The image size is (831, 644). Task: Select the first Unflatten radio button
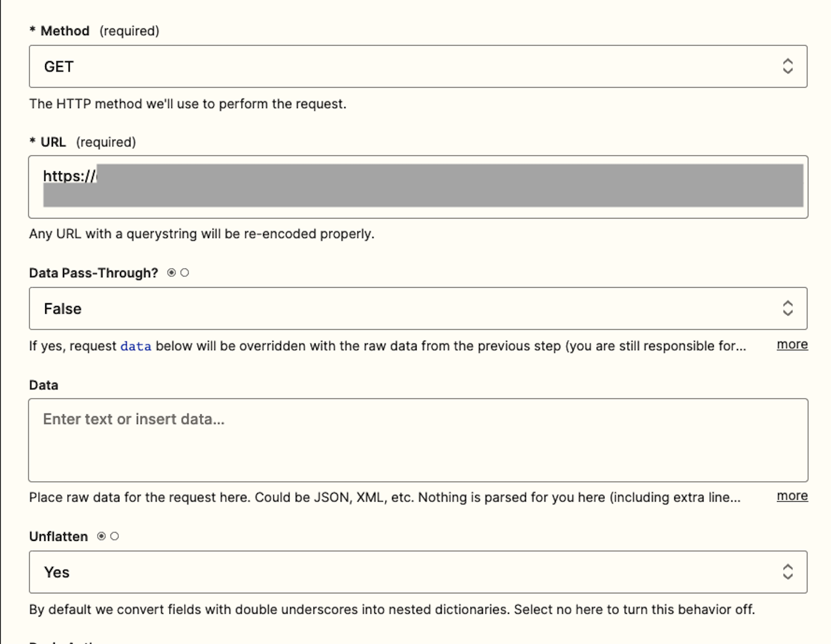102,536
